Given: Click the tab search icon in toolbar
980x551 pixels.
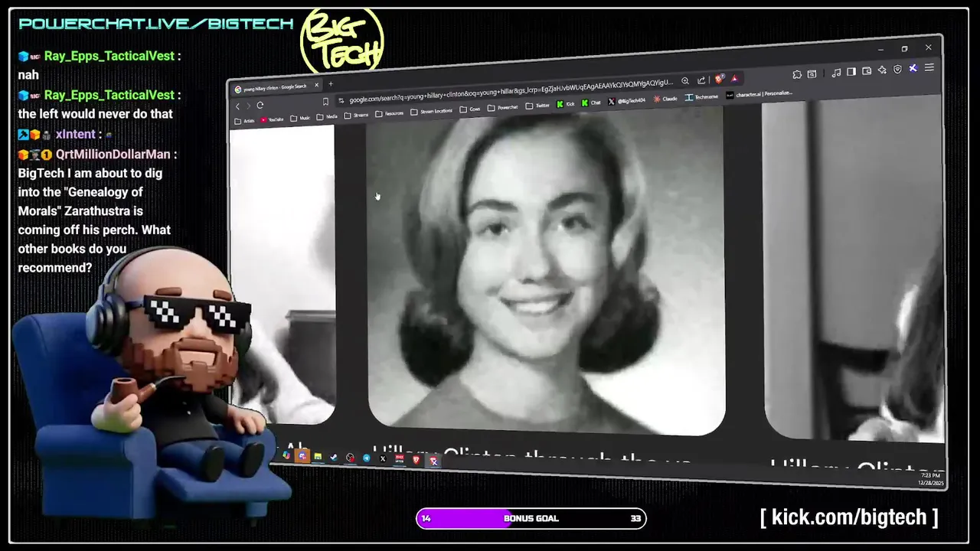Looking at the screenshot, I should (x=812, y=73).
